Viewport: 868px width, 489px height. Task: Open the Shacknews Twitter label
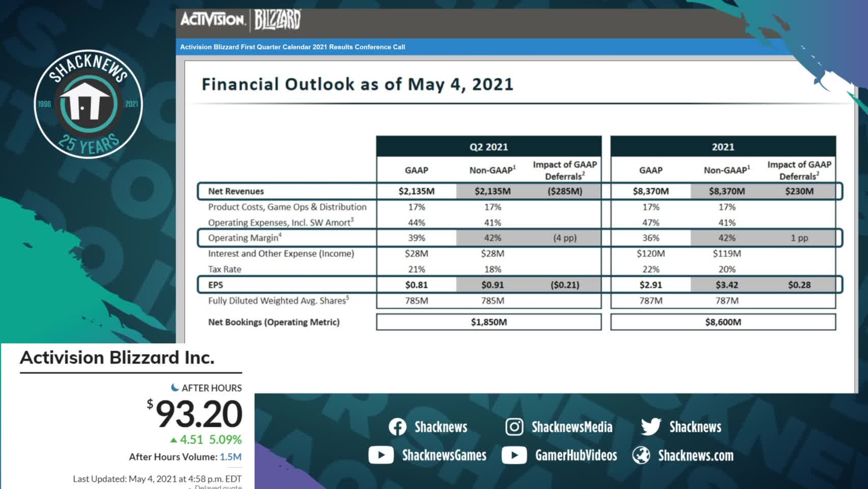695,427
